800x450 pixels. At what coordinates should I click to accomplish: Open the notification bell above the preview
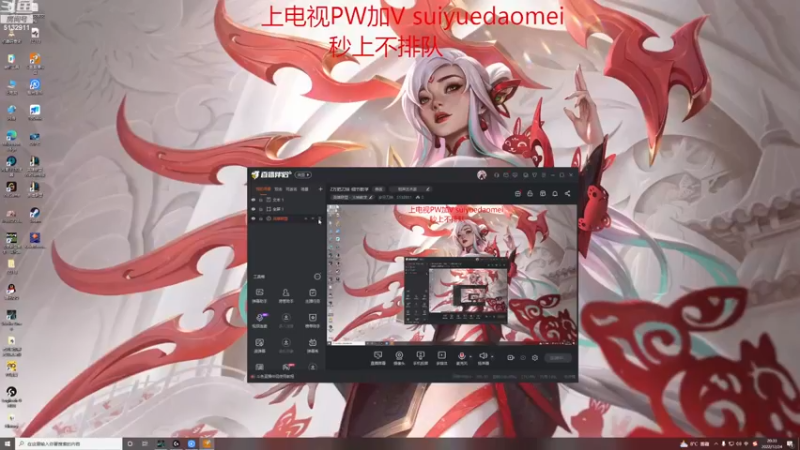coord(555,193)
